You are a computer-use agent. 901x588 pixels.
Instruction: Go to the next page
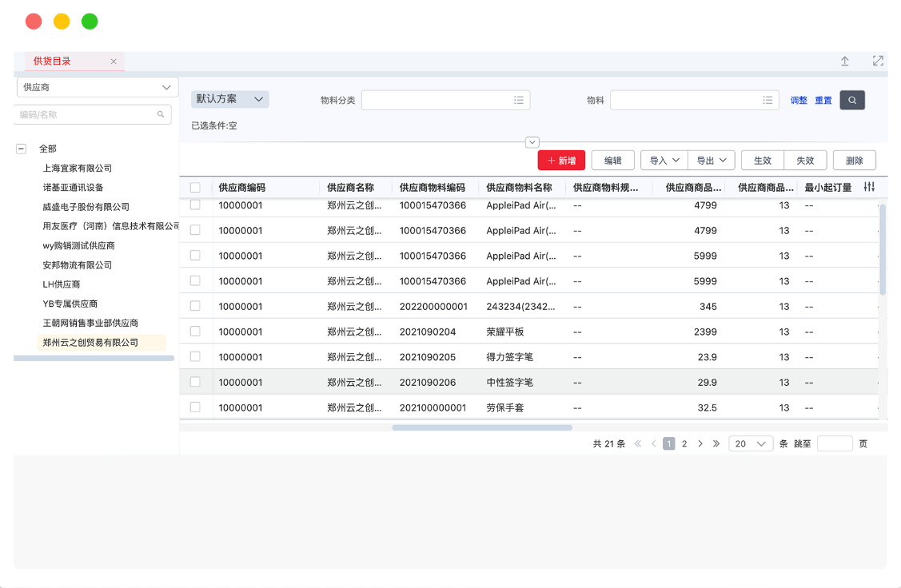coord(700,443)
